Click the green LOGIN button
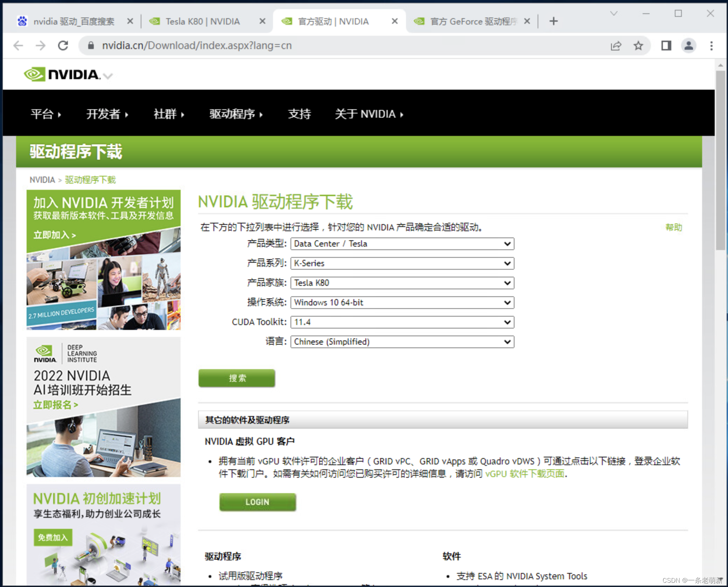This screenshot has height=587, width=728. 257,502
